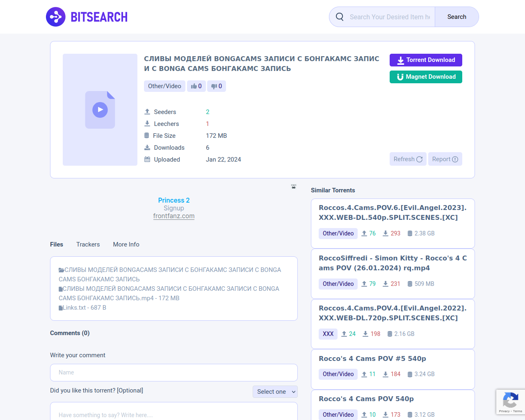Click the folder icon in files list
The width and height of the screenshot is (525, 420).
pyautogui.click(x=62, y=270)
